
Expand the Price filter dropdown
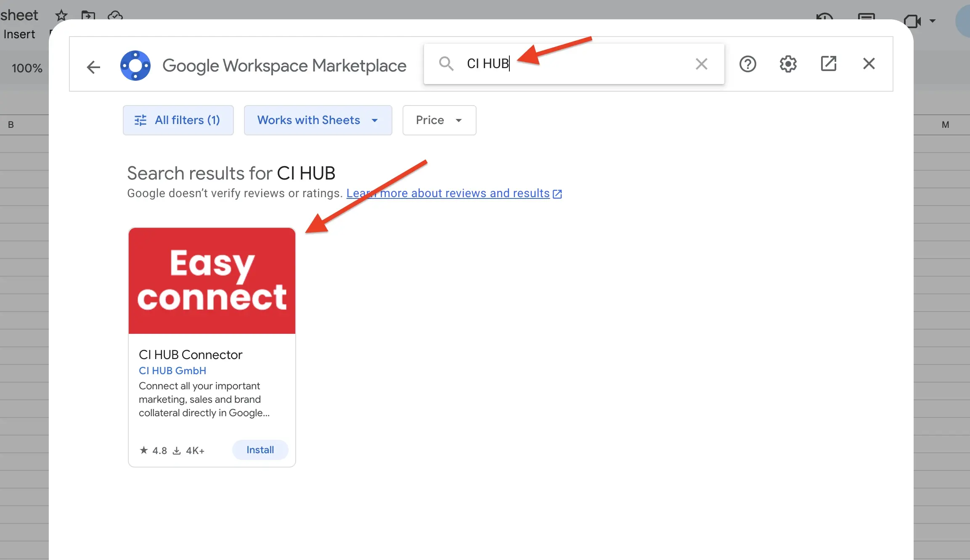tap(439, 120)
